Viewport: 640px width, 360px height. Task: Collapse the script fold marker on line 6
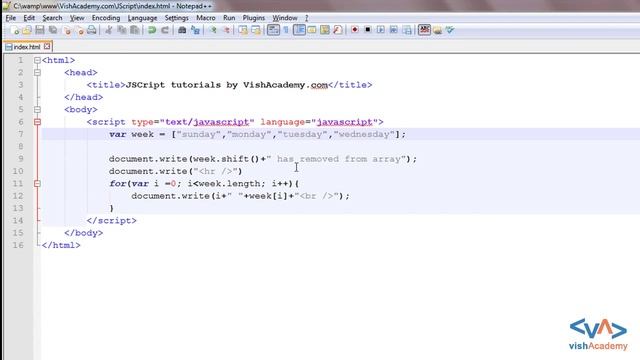point(37,122)
